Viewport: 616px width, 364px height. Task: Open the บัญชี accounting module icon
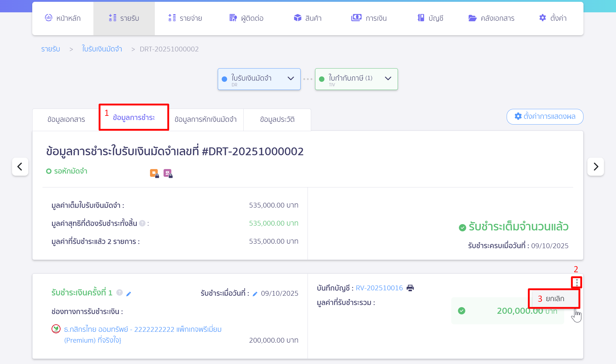421,18
